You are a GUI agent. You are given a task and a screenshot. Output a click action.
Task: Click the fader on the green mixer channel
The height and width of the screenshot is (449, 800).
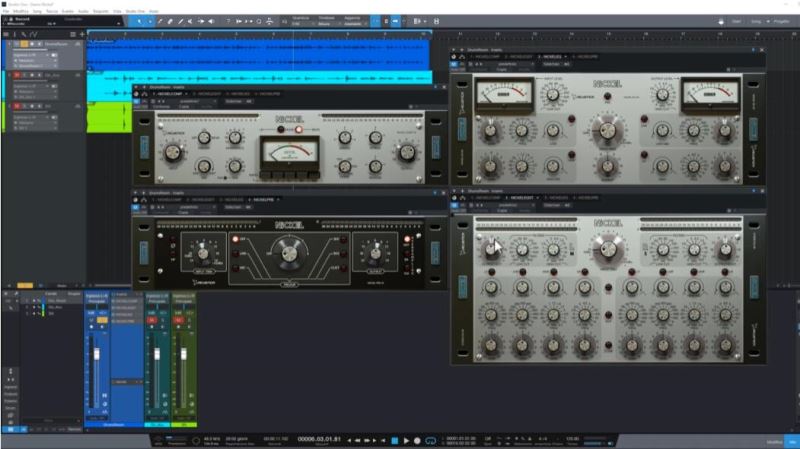[x=184, y=354]
